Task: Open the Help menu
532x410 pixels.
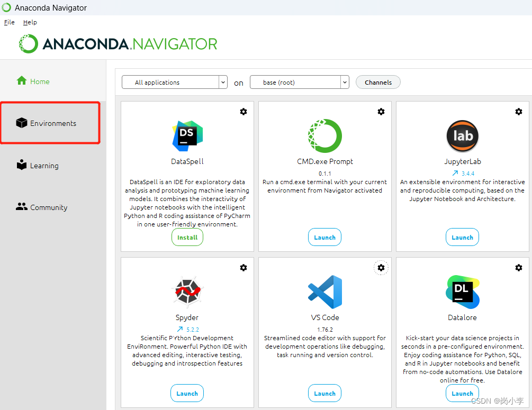Action: [30, 22]
